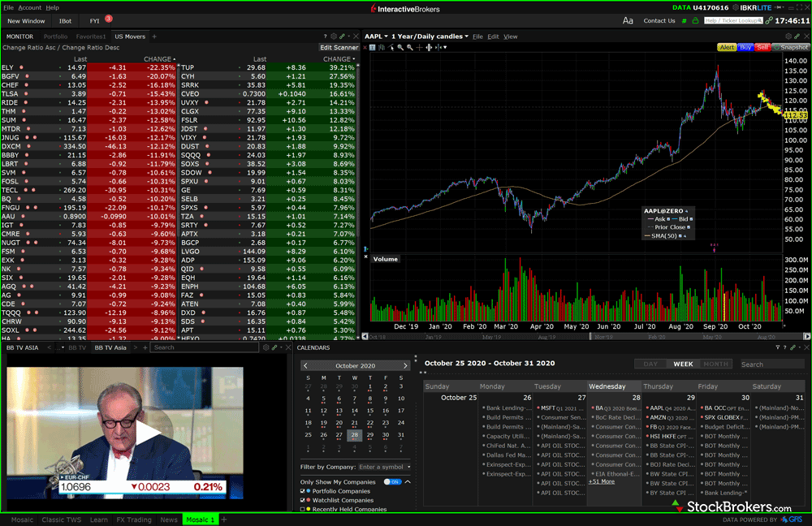Click the chart text annotation T icon
This screenshot has width=812, height=526.
[372, 48]
